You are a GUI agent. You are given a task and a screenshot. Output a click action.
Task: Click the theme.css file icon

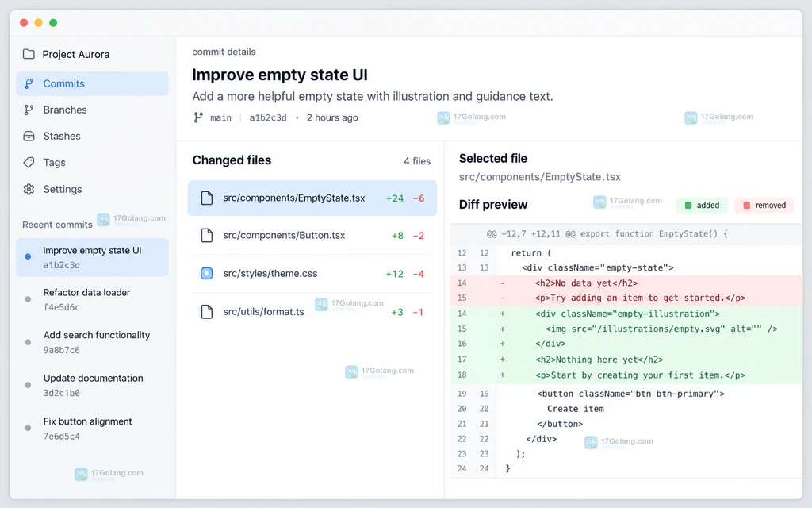(x=207, y=273)
